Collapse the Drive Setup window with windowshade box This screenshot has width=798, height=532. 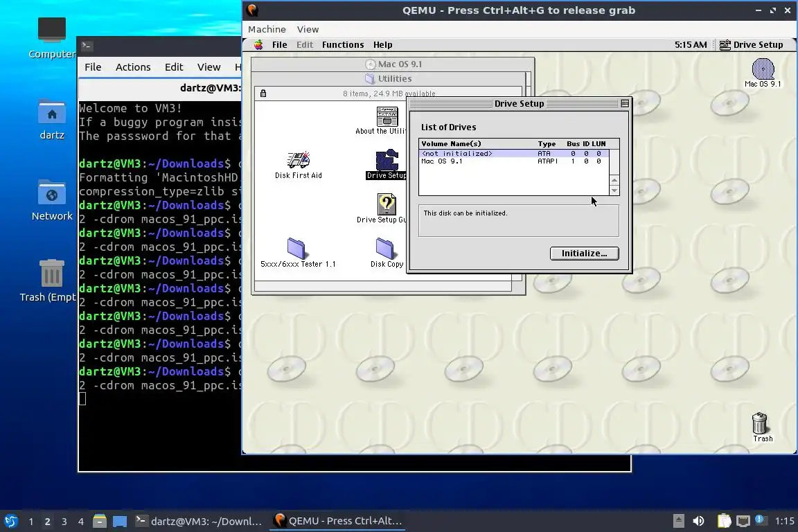click(625, 103)
